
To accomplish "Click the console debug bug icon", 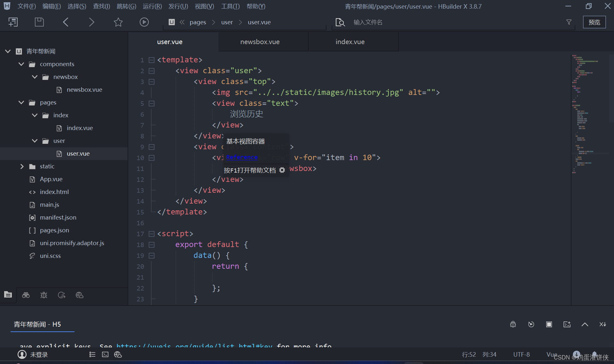I will click(513, 324).
